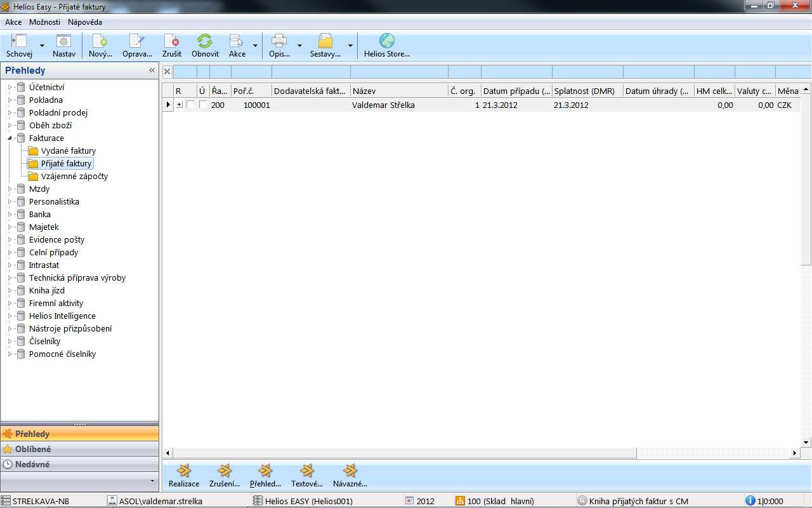Click the Návazné action icon

(x=350, y=471)
